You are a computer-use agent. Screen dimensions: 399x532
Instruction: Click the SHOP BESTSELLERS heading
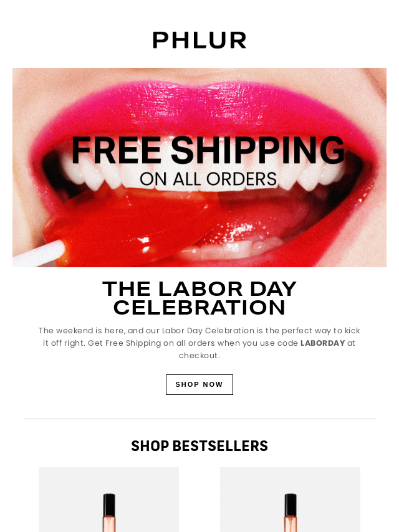pyautogui.click(x=199, y=446)
